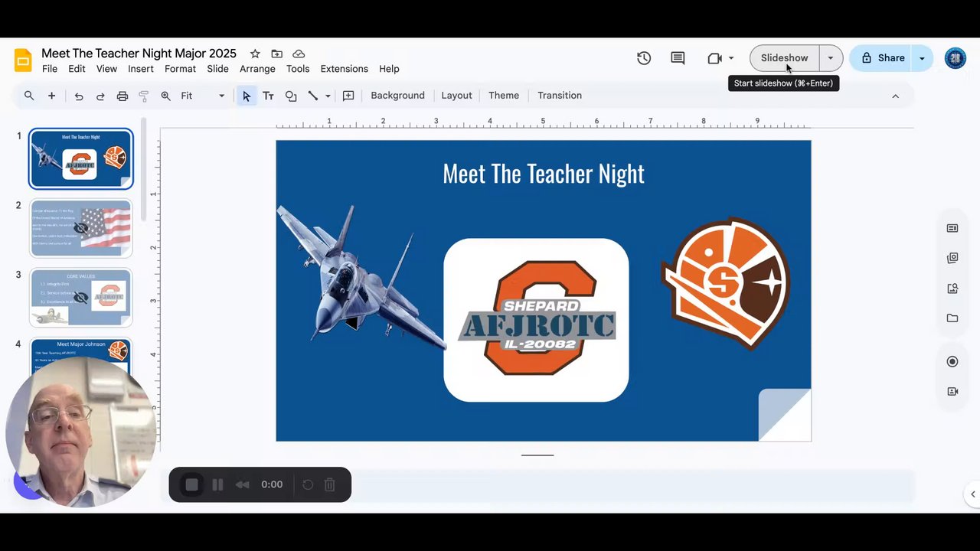This screenshot has height=551, width=980.
Task: Open the Edit menu
Action: pyautogui.click(x=77, y=69)
